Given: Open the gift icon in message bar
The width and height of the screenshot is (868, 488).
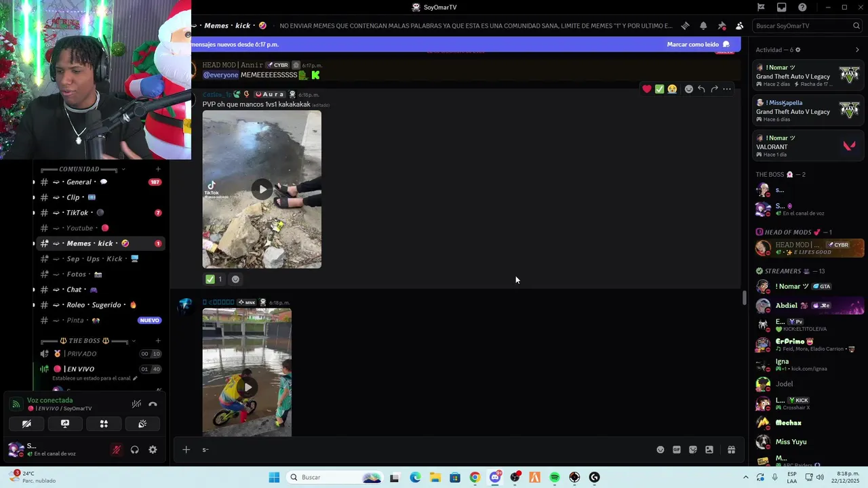Looking at the screenshot, I should pos(731,449).
